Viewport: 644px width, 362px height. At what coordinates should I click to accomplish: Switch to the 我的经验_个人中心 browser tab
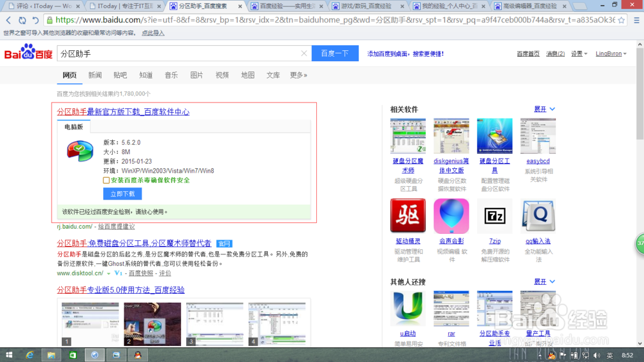pos(448,6)
